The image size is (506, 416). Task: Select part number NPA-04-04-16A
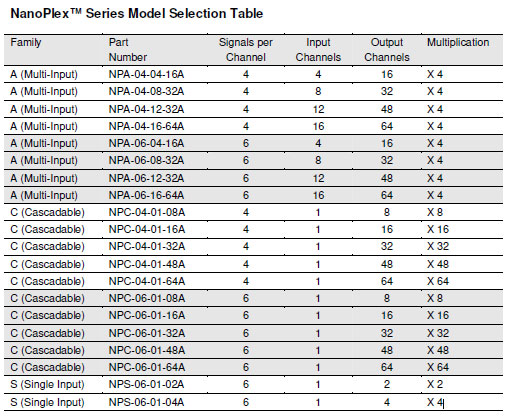click(x=146, y=74)
